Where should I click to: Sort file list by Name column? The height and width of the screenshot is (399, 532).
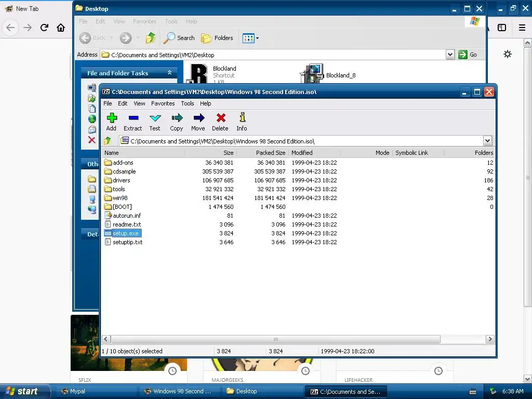coord(143,153)
